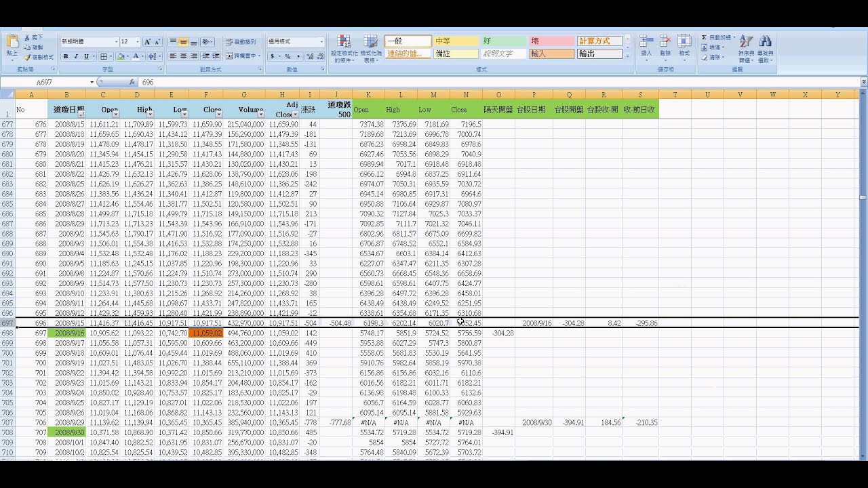The width and height of the screenshot is (868, 488).
Task: Click the AutoSum sigma icon
Action: point(704,37)
